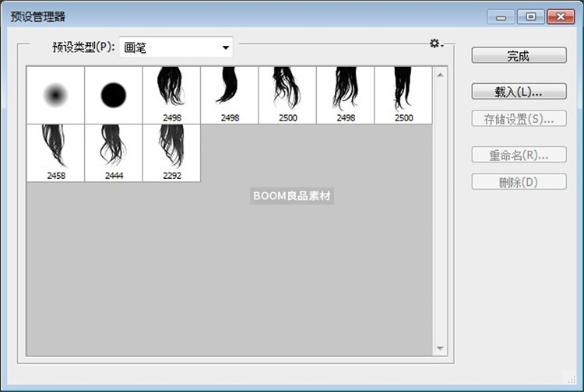Screen dimensions: 584x392
Task: Pick the hair brush labeled 2458
Action: pos(55,150)
